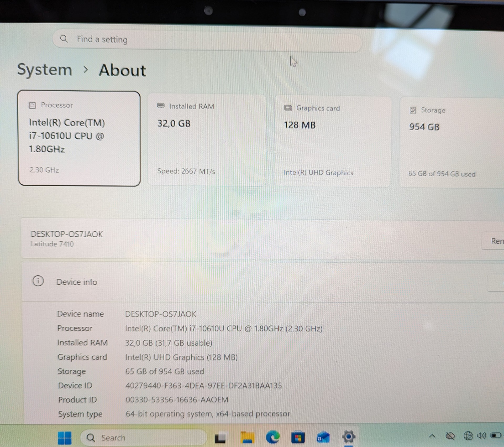Open Outlook from the taskbar
The image size is (504, 447).
(323, 437)
